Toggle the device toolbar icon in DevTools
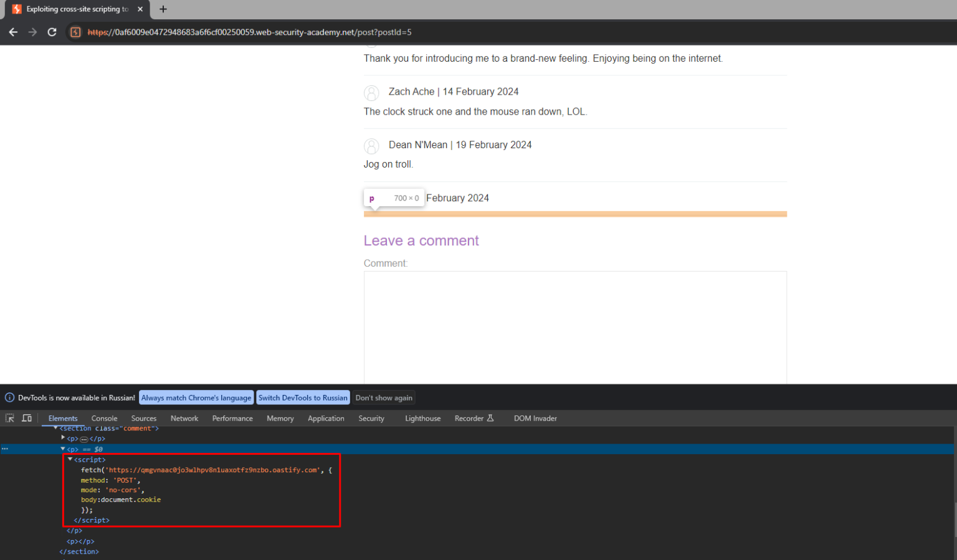 pyautogui.click(x=26, y=418)
